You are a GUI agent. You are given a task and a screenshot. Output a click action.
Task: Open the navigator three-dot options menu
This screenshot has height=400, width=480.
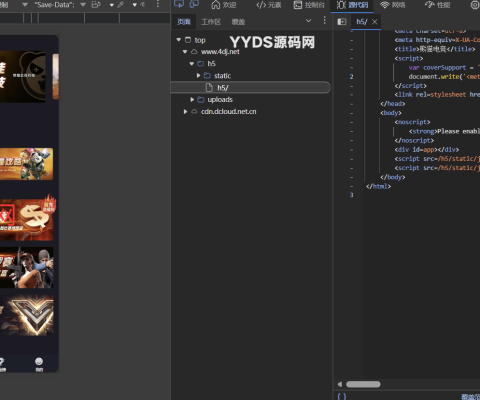pos(324,21)
